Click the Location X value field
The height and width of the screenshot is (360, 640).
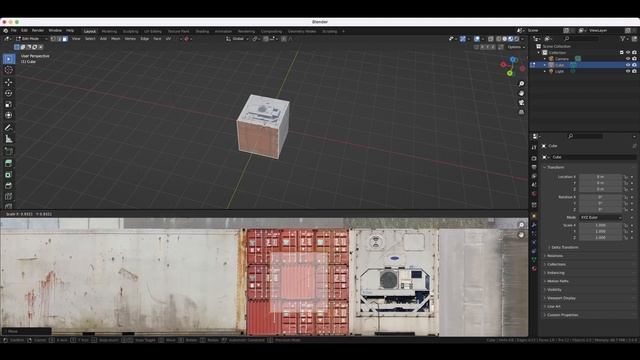click(x=601, y=177)
